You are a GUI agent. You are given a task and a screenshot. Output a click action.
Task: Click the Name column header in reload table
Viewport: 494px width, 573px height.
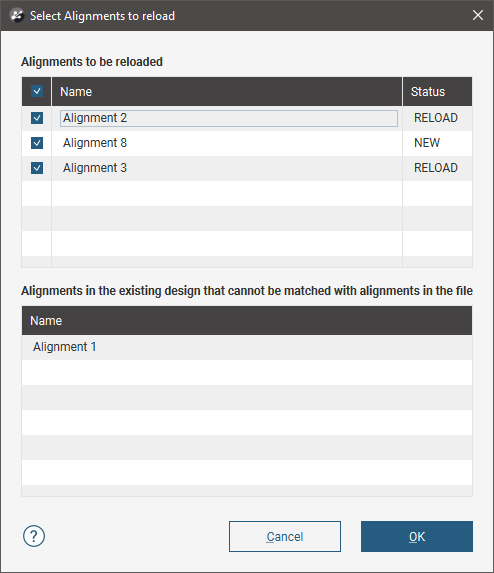point(227,91)
